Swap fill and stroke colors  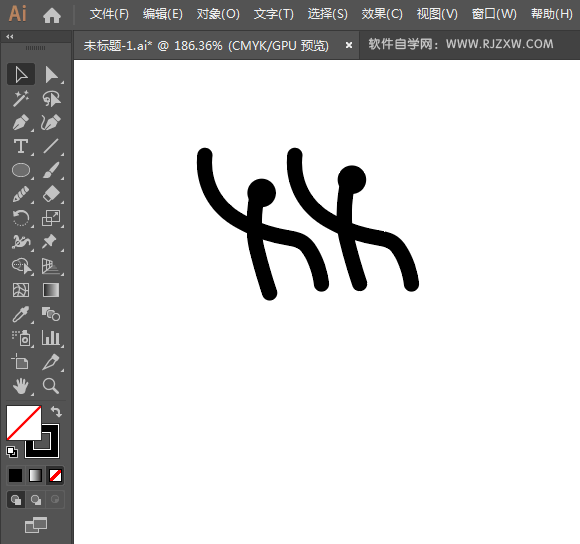click(56, 411)
